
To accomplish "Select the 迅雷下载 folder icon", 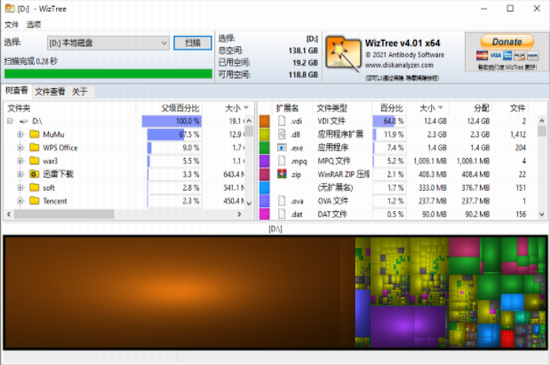I will pyautogui.click(x=34, y=174).
